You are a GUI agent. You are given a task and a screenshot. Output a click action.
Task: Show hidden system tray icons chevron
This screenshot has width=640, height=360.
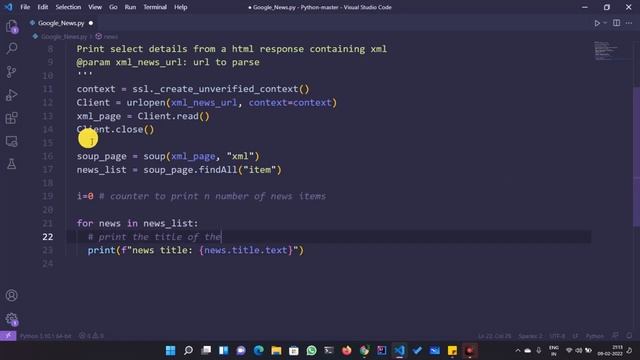pos(518,351)
